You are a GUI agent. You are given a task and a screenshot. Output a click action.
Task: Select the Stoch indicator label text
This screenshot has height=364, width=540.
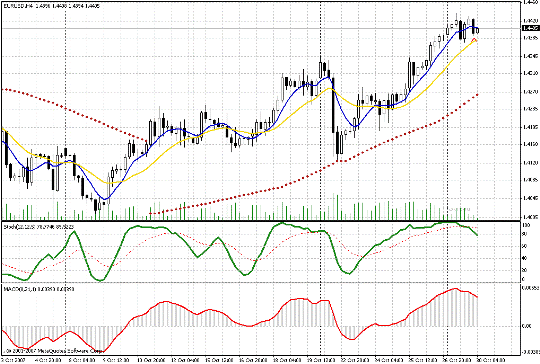click(x=38, y=227)
